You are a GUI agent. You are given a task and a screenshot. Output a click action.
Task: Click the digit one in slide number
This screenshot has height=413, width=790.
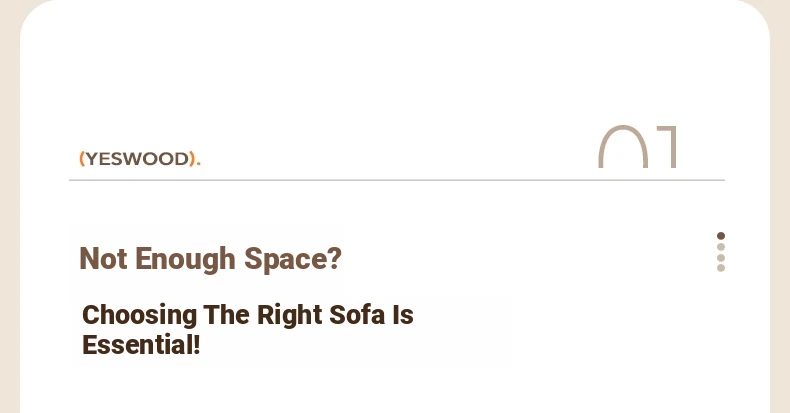667,147
